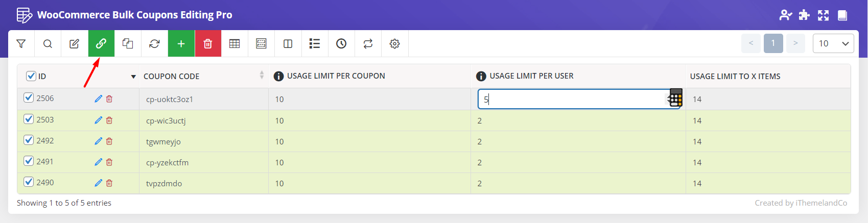
Task: Open the rows-per-page dropdown showing 10
Action: (x=833, y=44)
